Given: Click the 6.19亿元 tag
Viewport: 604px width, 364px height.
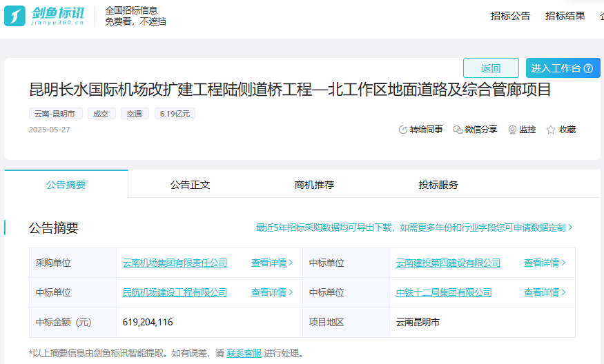Looking at the screenshot, I should click(x=175, y=114).
